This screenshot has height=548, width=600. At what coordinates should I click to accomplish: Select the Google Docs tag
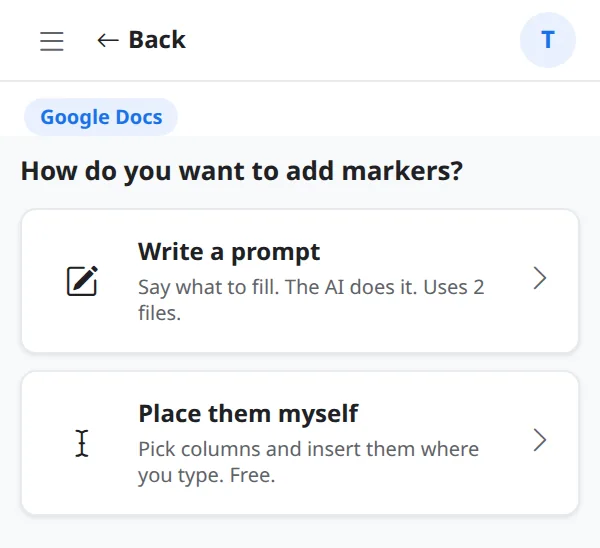101,117
